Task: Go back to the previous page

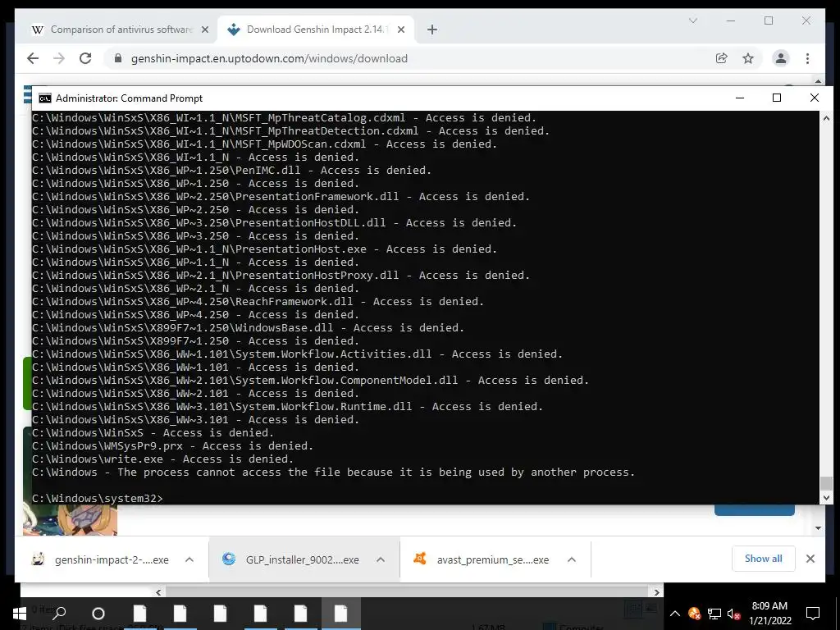Action: 33,58
